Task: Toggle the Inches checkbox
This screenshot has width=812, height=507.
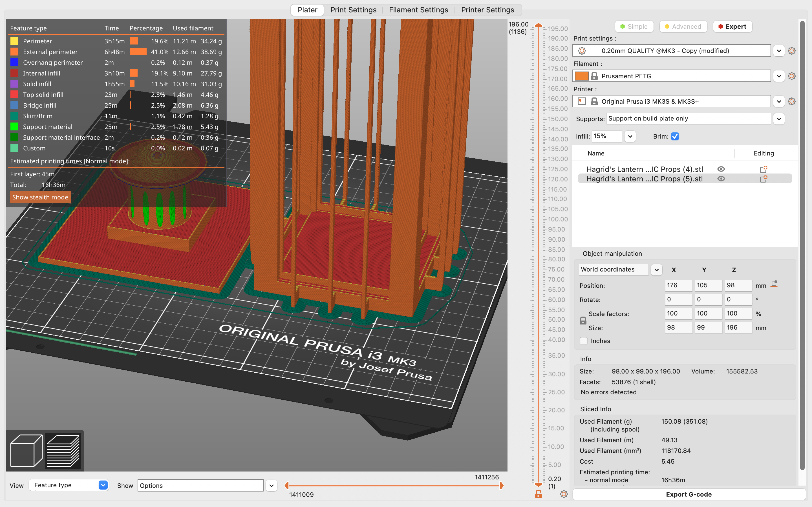Action: 584,341
